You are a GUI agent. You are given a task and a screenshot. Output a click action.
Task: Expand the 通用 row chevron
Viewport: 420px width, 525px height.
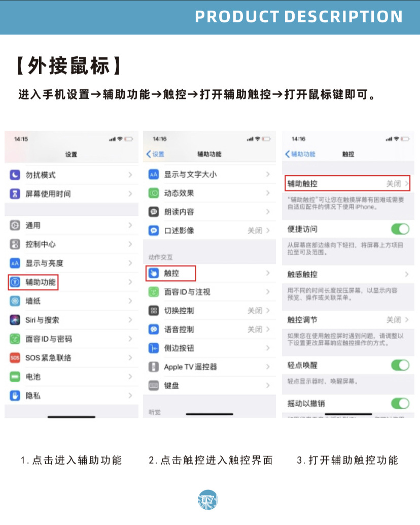point(130,225)
